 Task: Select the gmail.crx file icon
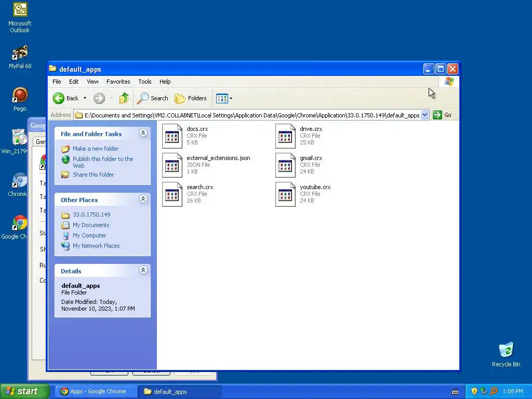click(x=285, y=165)
